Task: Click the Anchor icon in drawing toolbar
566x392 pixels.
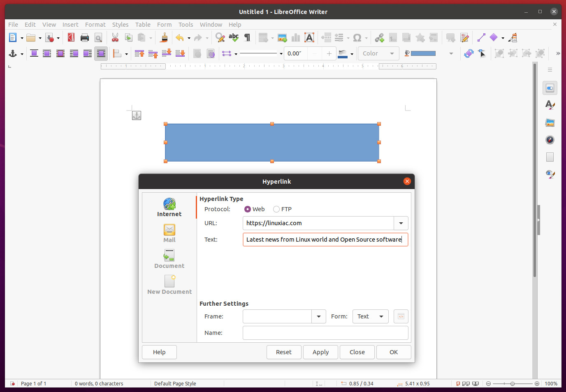Action: (13, 53)
